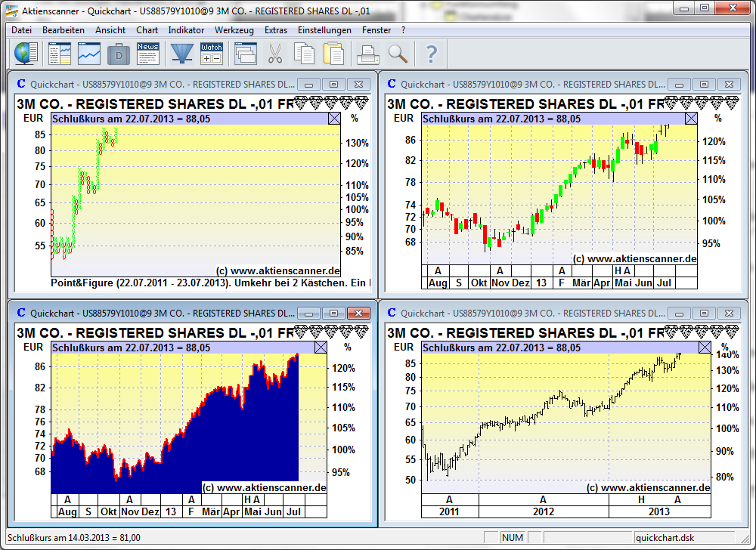This screenshot has width=756, height=550.
Task: Open the line chart toolbar icon
Action: [x=89, y=54]
